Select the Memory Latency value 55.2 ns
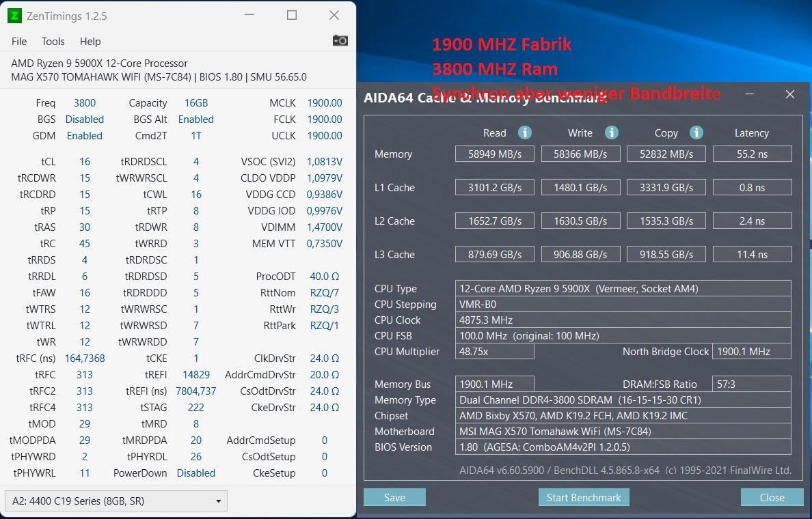The image size is (812, 519). (x=752, y=154)
